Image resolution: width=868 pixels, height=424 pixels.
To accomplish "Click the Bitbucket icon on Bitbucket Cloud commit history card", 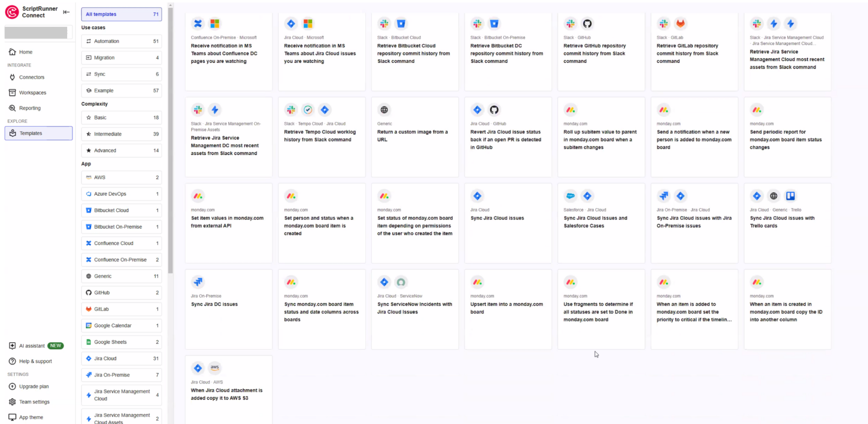I will (x=401, y=24).
